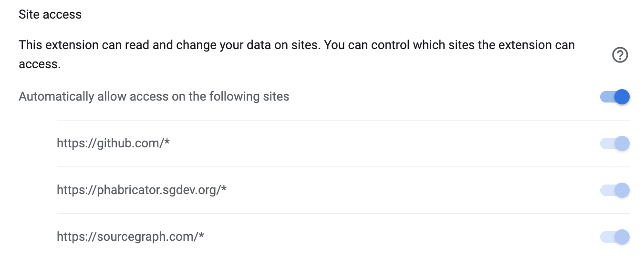Screen dimensions: 644x267
Task: Click the https://sourcegraph.com/* site entry text
Action: click(131, 237)
